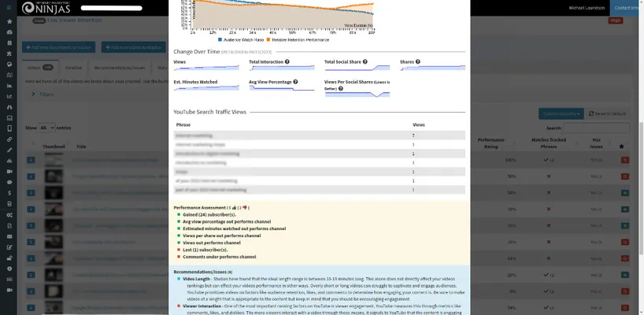Click the Contact Info button in header
This screenshot has width=644, height=315.
(x=627, y=8)
